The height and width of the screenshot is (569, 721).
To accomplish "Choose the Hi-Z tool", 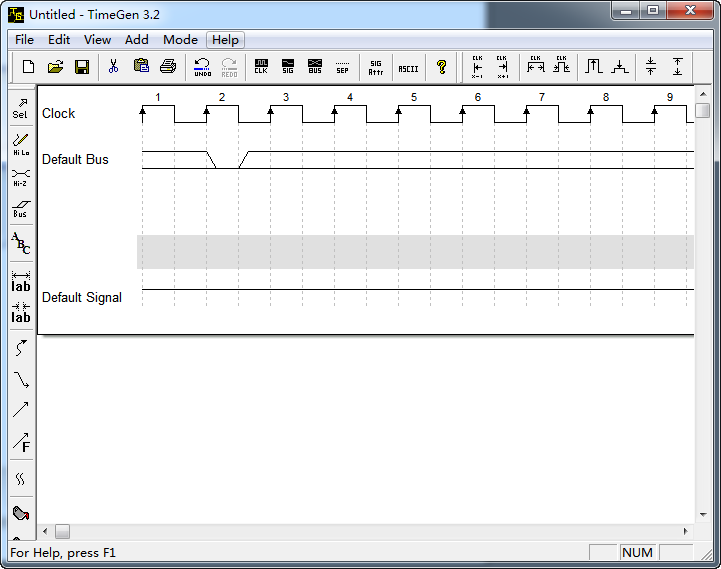I will [x=21, y=178].
